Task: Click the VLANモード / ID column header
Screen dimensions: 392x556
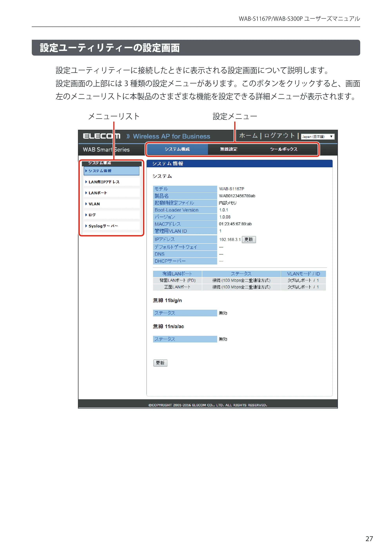Action: pyautogui.click(x=303, y=274)
